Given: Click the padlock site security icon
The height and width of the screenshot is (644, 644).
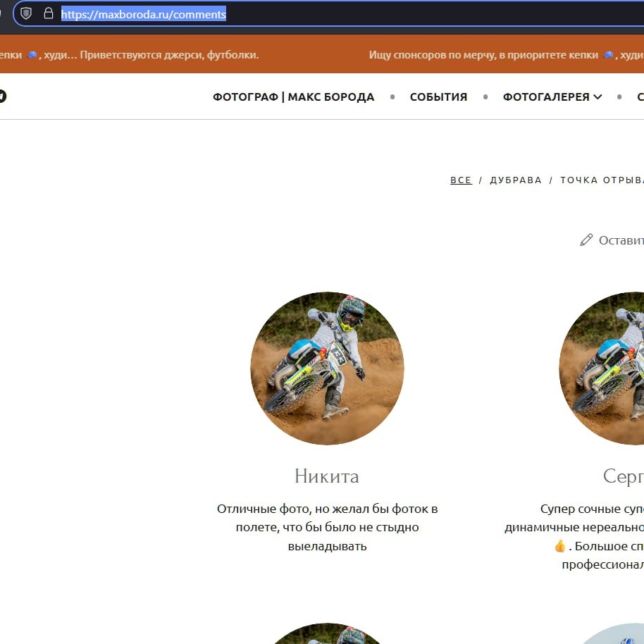Looking at the screenshot, I should pos(49,13).
